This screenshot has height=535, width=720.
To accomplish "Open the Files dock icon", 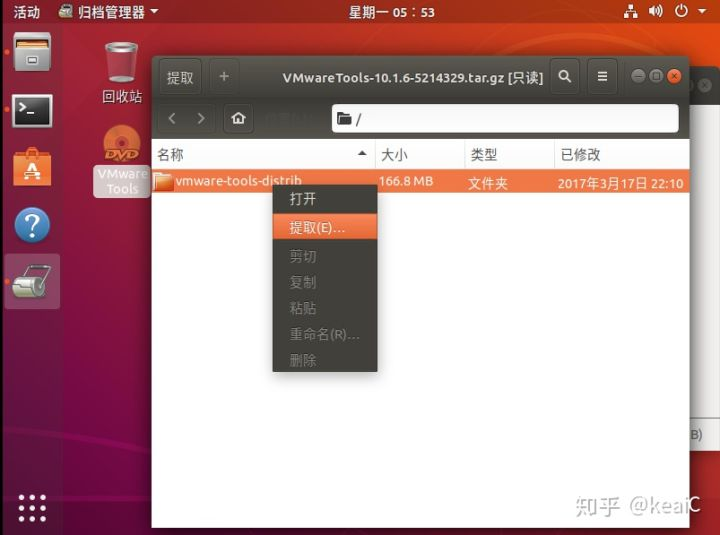I will pos(32,52).
